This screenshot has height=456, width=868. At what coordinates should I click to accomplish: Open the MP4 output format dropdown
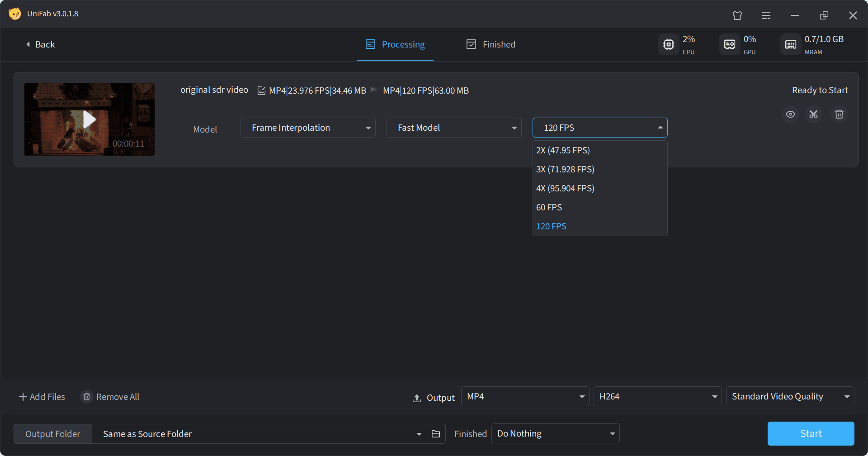tap(525, 396)
